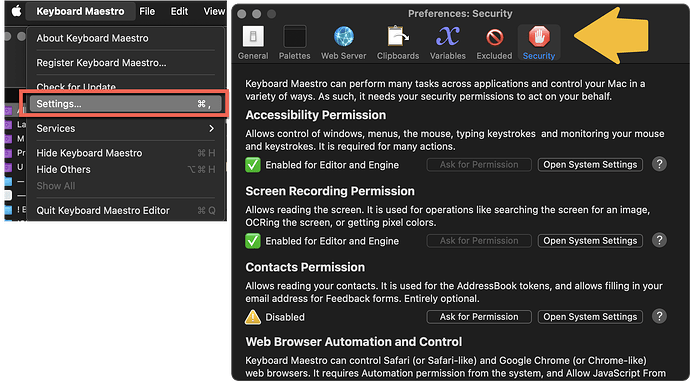Close the Preferences: Security window
This screenshot has width=690, height=381.
point(241,14)
